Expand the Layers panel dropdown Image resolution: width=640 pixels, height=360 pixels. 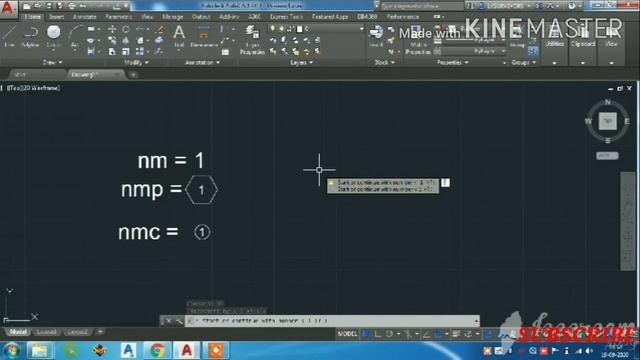[x=301, y=62]
